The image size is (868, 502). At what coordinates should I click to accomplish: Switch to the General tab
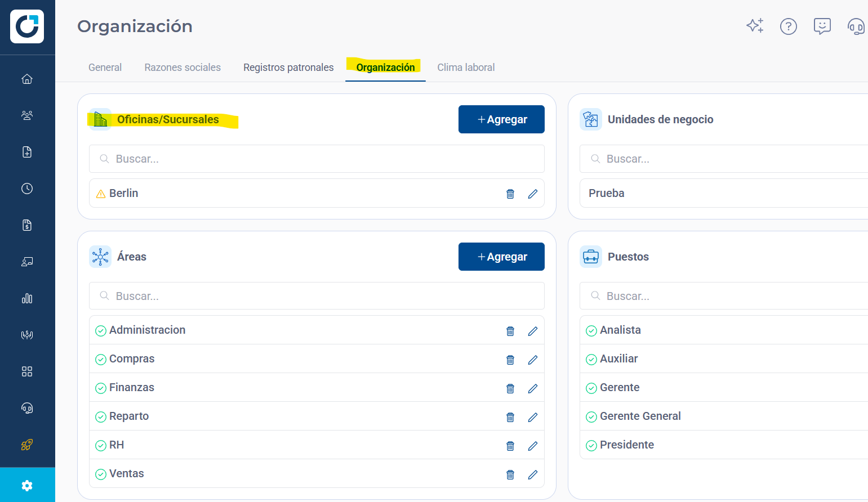tap(105, 68)
